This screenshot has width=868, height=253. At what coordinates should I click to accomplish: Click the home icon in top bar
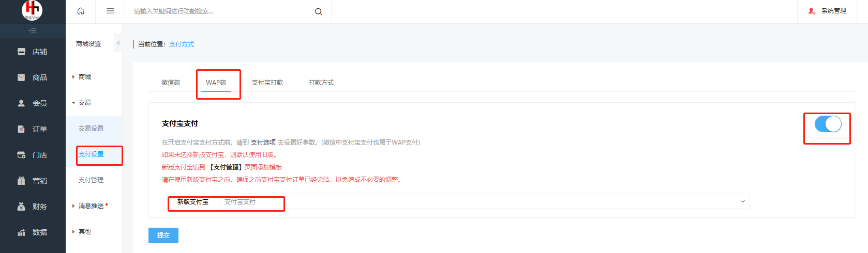81,11
